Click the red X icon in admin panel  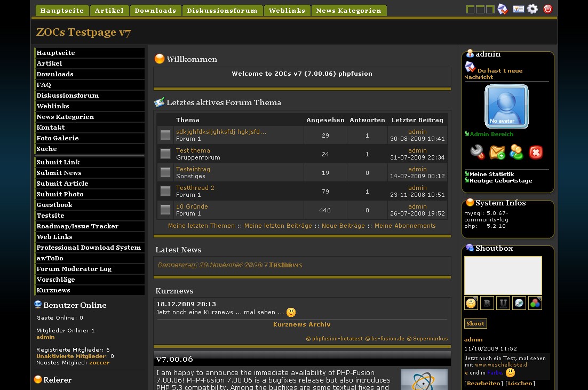coord(536,153)
